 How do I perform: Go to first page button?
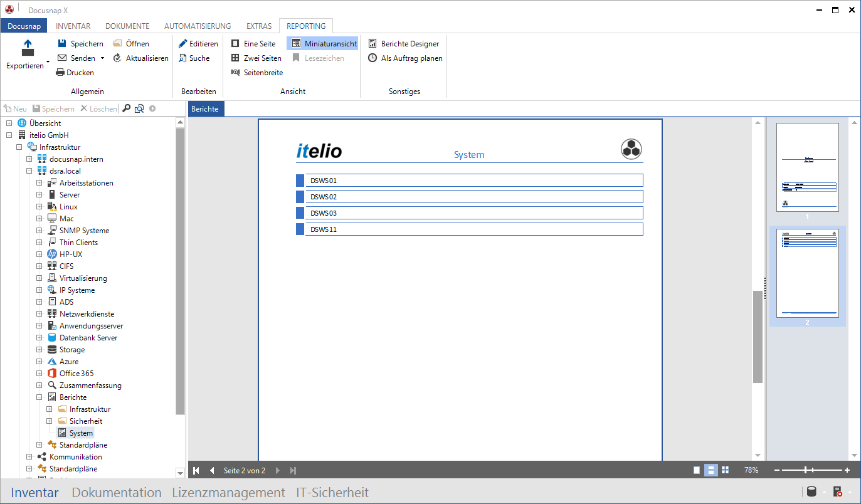(196, 470)
